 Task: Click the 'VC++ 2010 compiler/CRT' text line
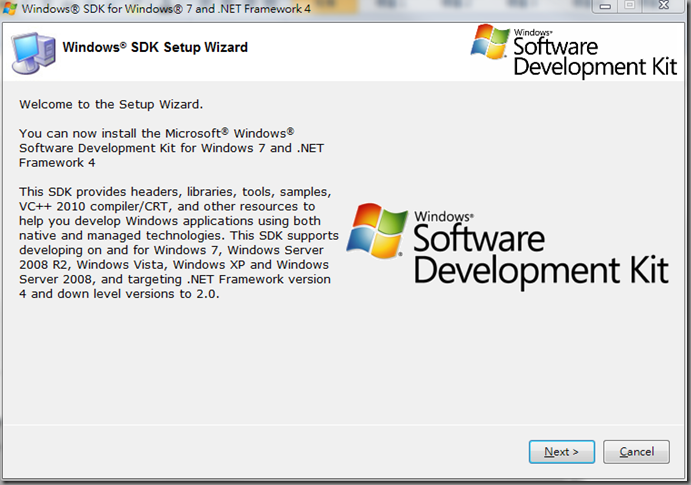[x=167, y=206]
